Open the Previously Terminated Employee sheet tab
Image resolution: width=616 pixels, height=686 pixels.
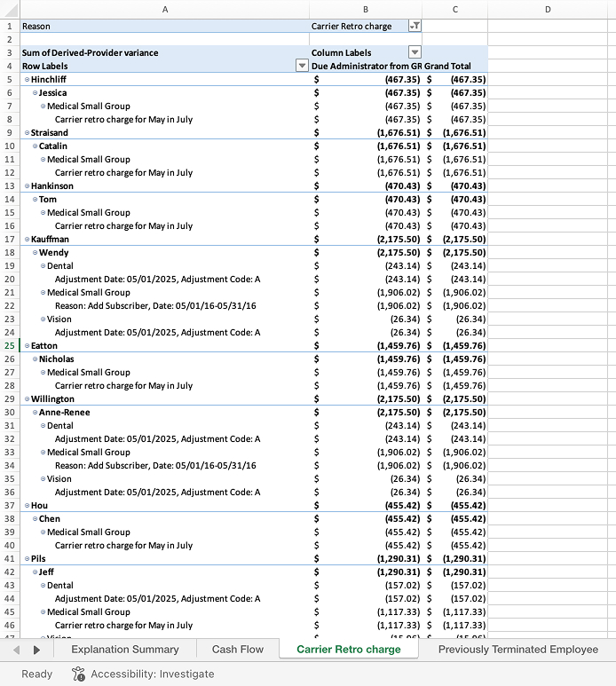518,650
